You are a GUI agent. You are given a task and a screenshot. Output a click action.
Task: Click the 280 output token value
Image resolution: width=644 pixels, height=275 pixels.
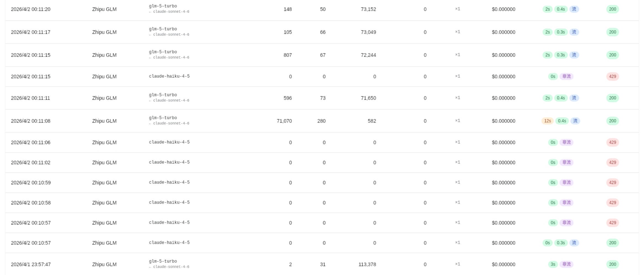point(321,121)
